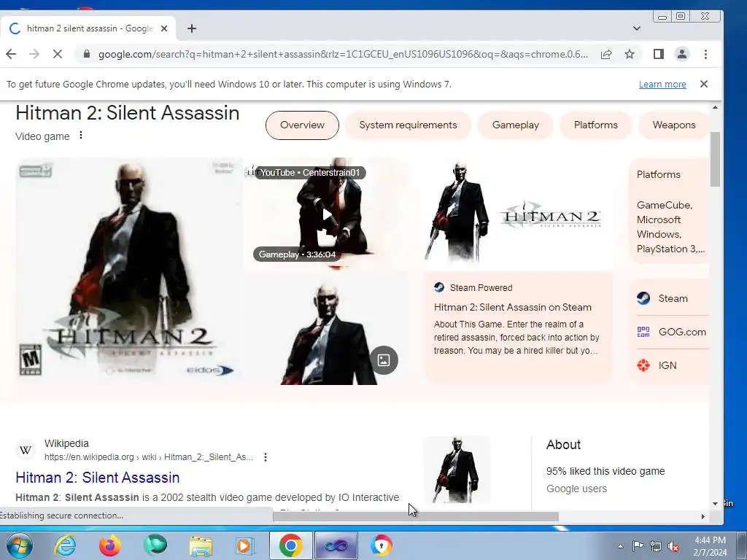Select the Overview chip

pos(302,125)
